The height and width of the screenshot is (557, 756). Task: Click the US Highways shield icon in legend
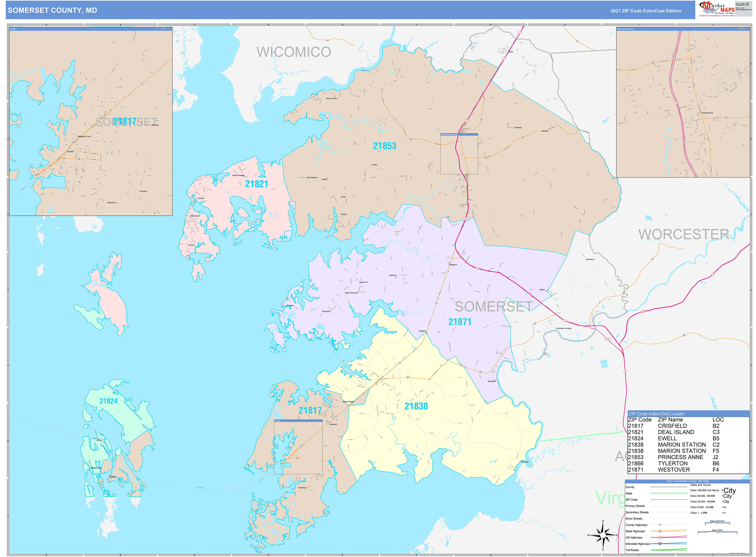(660, 537)
